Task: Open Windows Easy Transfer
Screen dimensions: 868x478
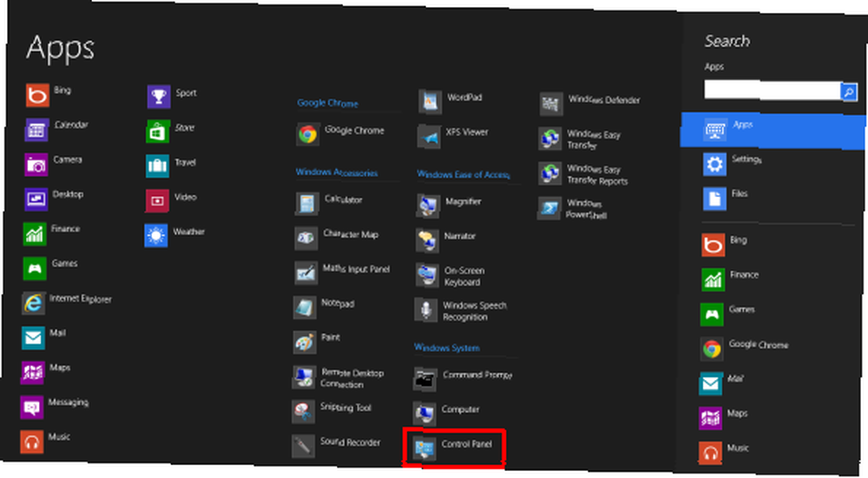Action: 580,139
